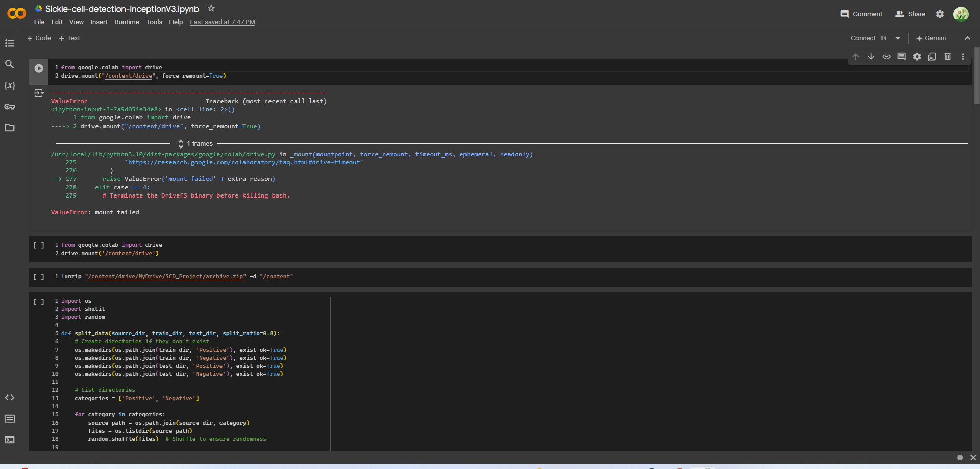Run the first drive mount cell

(x=39, y=68)
